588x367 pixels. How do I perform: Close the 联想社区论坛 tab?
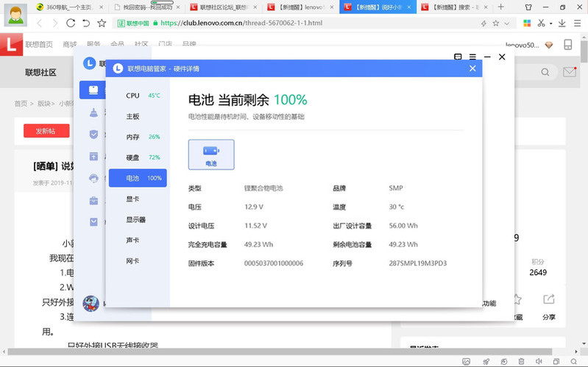tap(255, 7)
